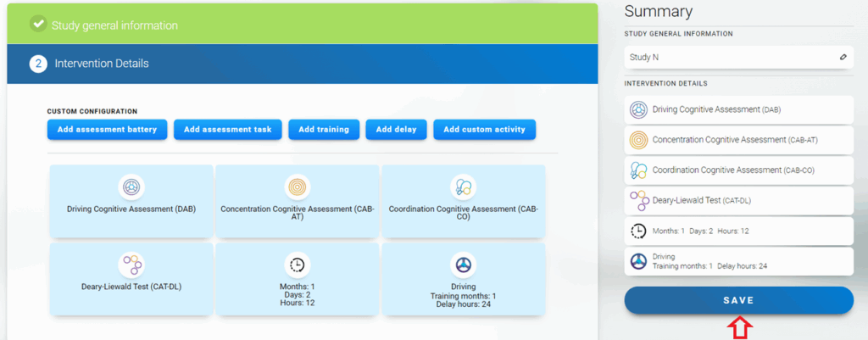Select the Study N field in Summary
This screenshot has width=868, height=340.
[x=729, y=57]
